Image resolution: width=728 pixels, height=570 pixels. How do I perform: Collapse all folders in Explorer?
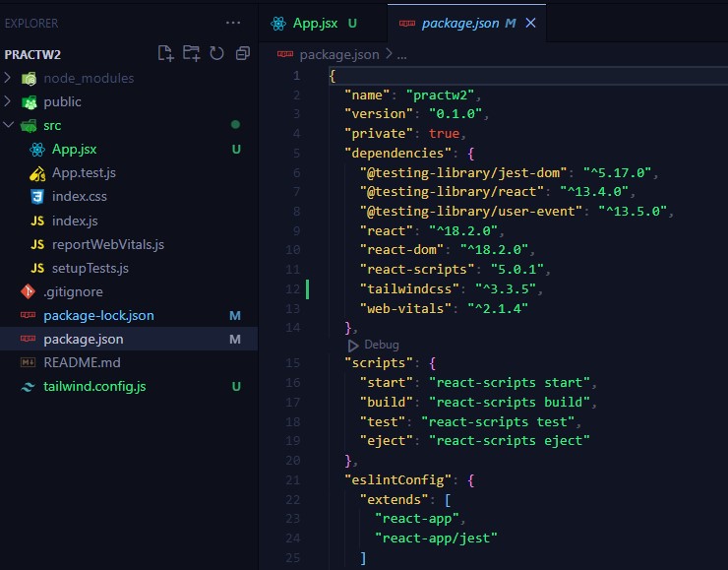243,54
